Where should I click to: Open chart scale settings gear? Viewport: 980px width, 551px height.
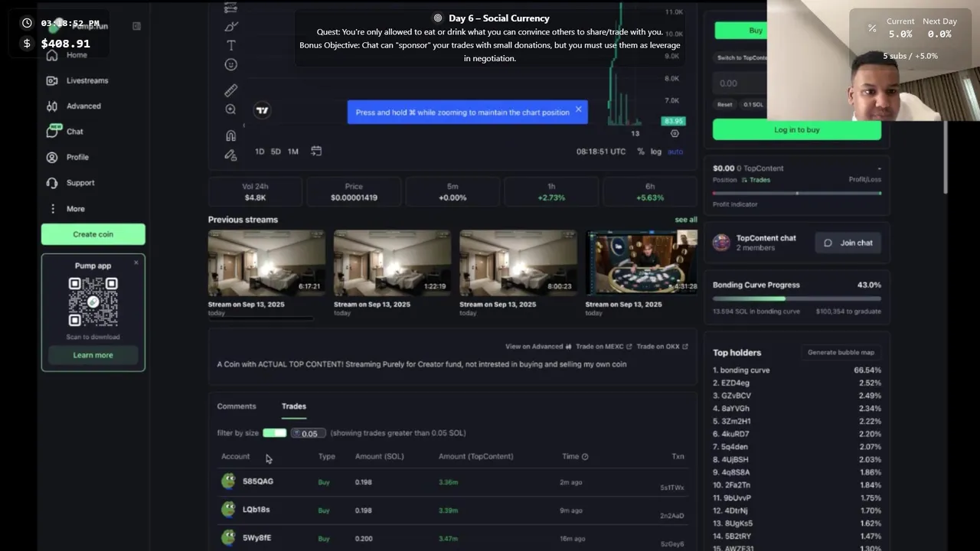(x=675, y=133)
